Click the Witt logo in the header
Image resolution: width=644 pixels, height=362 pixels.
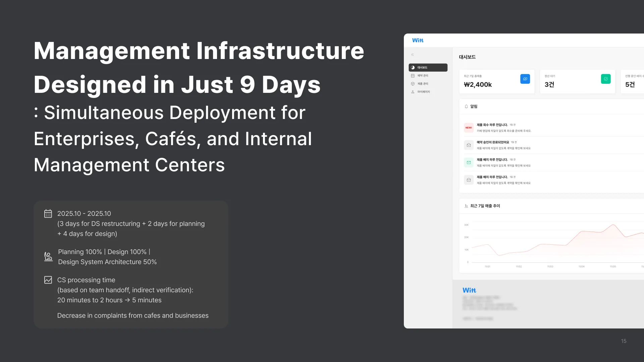418,40
